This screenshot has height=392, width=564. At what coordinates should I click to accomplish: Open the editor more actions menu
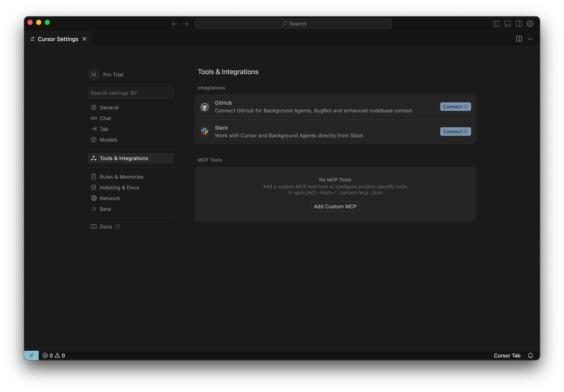tap(530, 39)
